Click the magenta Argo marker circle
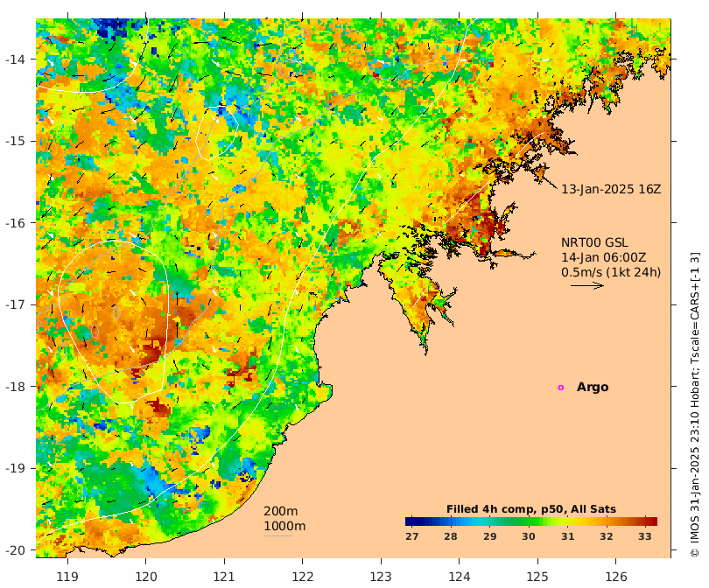 click(561, 388)
